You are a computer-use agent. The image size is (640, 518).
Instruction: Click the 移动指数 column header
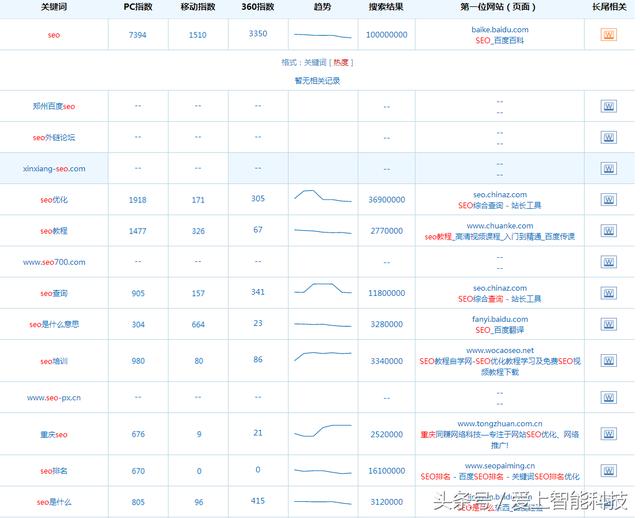pyautogui.click(x=198, y=7)
